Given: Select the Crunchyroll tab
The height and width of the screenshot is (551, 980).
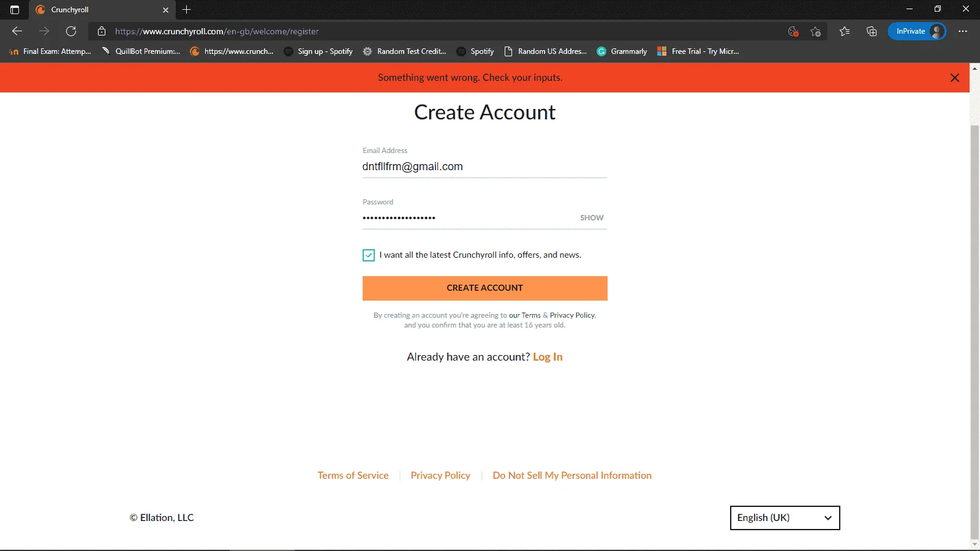Looking at the screenshot, I should (x=102, y=10).
